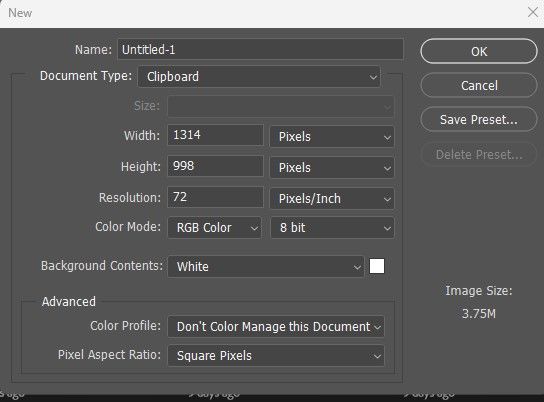Click Save Preset button
This screenshot has height=402, width=544.
click(479, 119)
